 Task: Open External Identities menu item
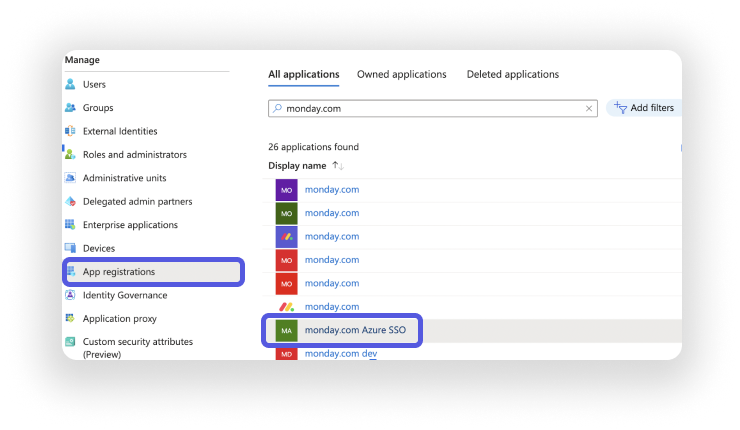[120, 131]
